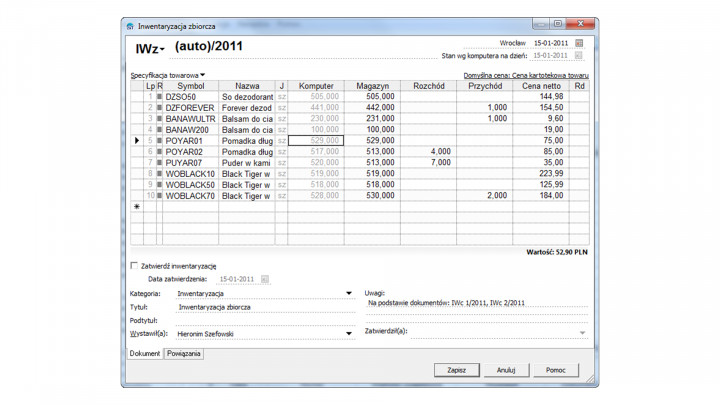The height and width of the screenshot is (405, 720).
Task: Click row marker square for PUYAR07
Action: coord(159,163)
